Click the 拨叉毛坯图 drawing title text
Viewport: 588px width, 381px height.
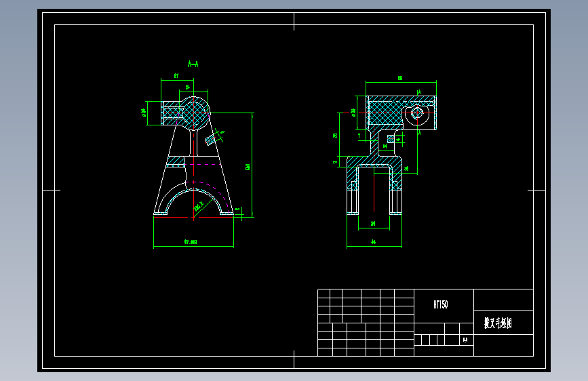pos(498,323)
